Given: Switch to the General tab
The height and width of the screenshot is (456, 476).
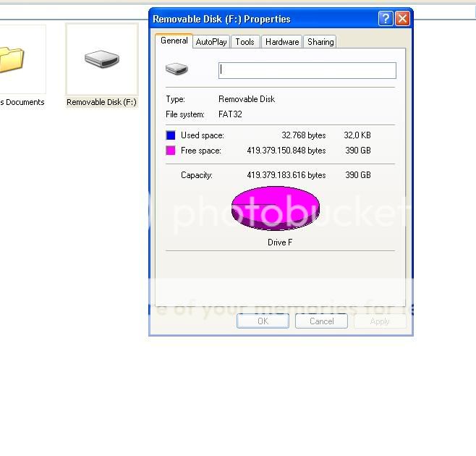Looking at the screenshot, I should (x=174, y=41).
